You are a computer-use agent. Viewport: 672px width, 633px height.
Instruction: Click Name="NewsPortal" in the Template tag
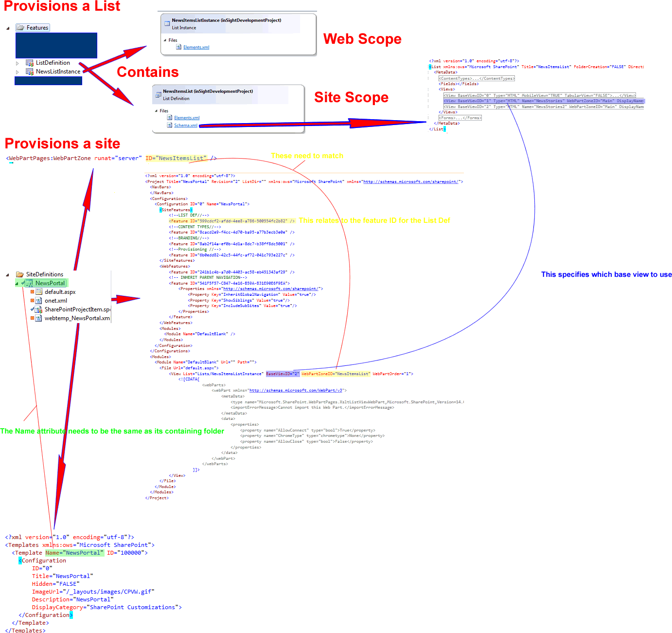74,553
